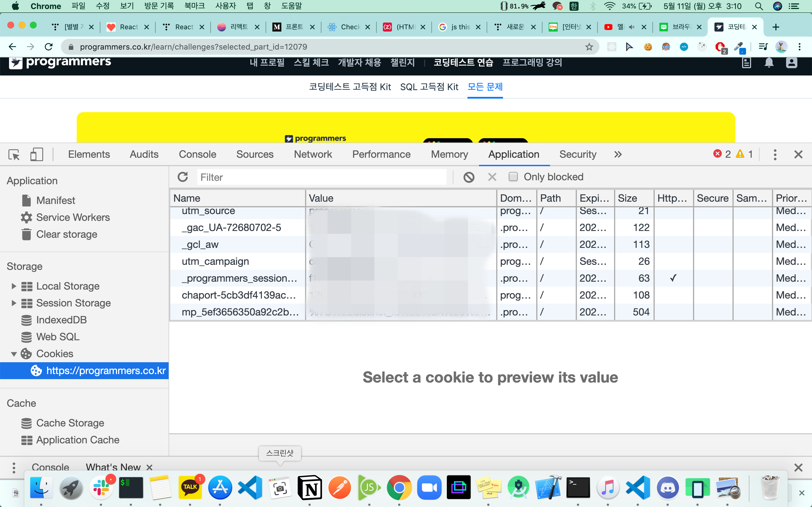Image resolution: width=812 pixels, height=507 pixels.
Task: Bookmark page with star icon
Action: 589,47
